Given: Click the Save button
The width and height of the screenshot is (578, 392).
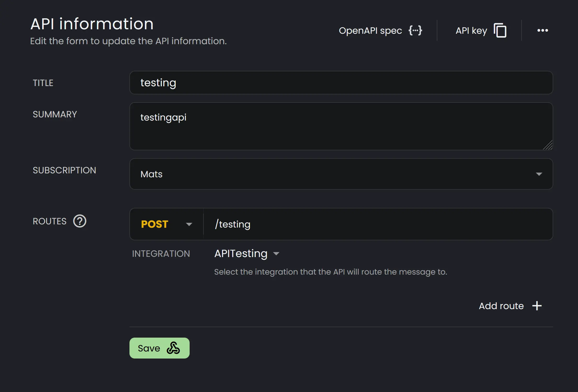Looking at the screenshot, I should pyautogui.click(x=159, y=348).
